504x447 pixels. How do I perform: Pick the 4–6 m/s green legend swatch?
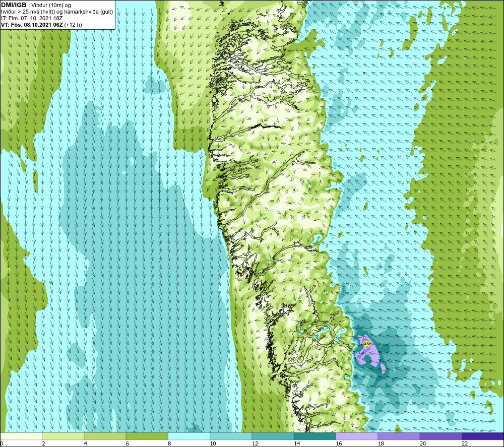pyautogui.click(x=105, y=436)
